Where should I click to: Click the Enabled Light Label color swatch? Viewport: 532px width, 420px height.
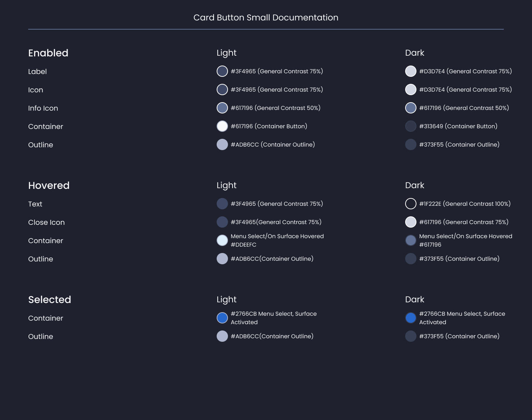click(222, 71)
